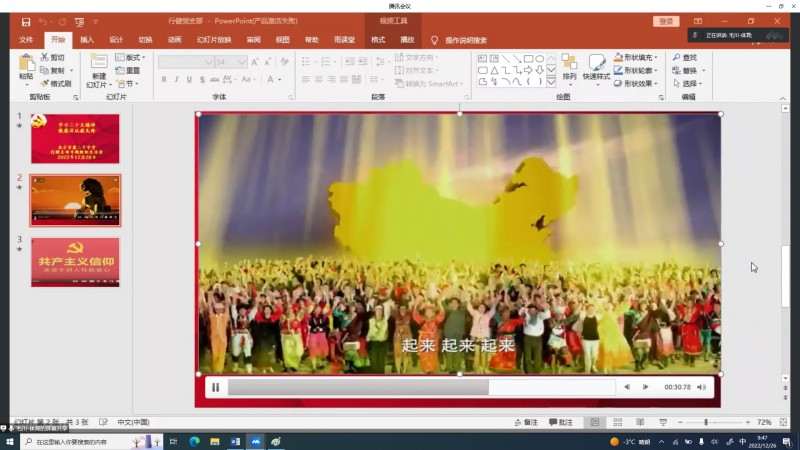800x450 pixels.
Task: Toggle Underline formatting
Action: coord(189,80)
